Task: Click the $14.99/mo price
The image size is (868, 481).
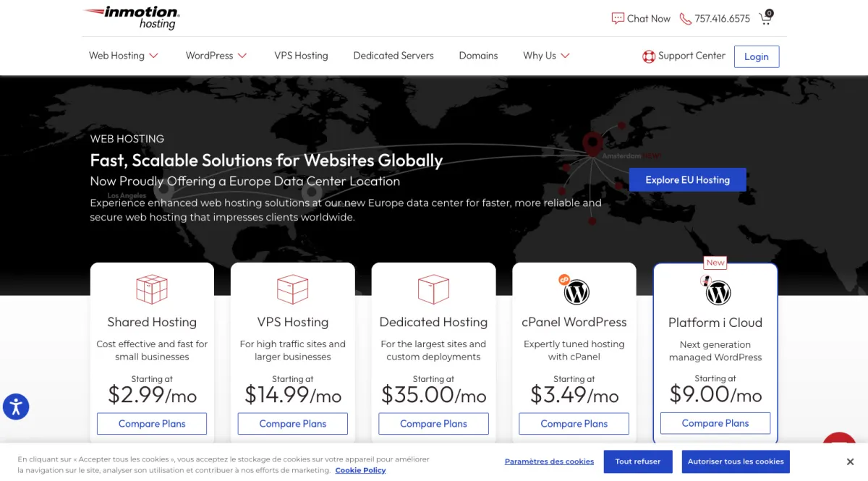Action: pyautogui.click(x=293, y=395)
